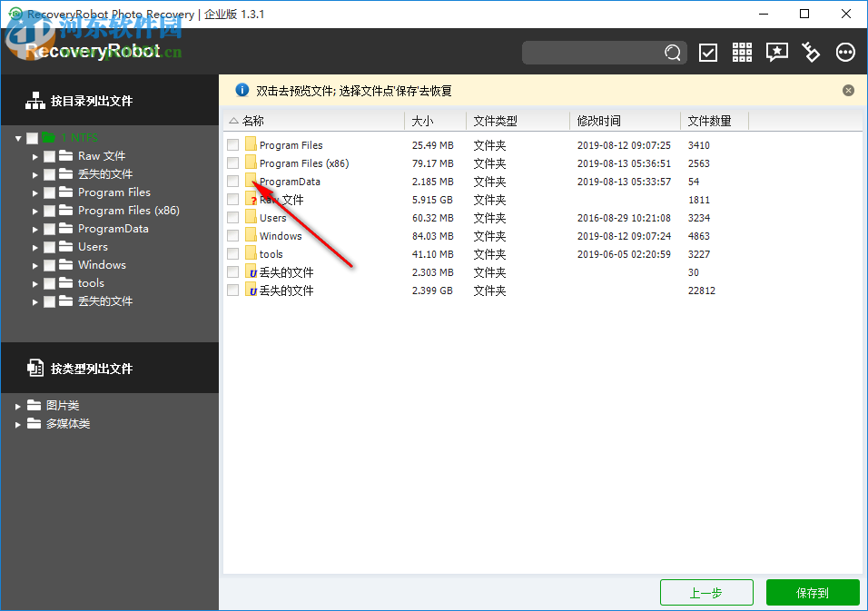Click the 上一步 button
868x611 pixels.
[x=706, y=592]
